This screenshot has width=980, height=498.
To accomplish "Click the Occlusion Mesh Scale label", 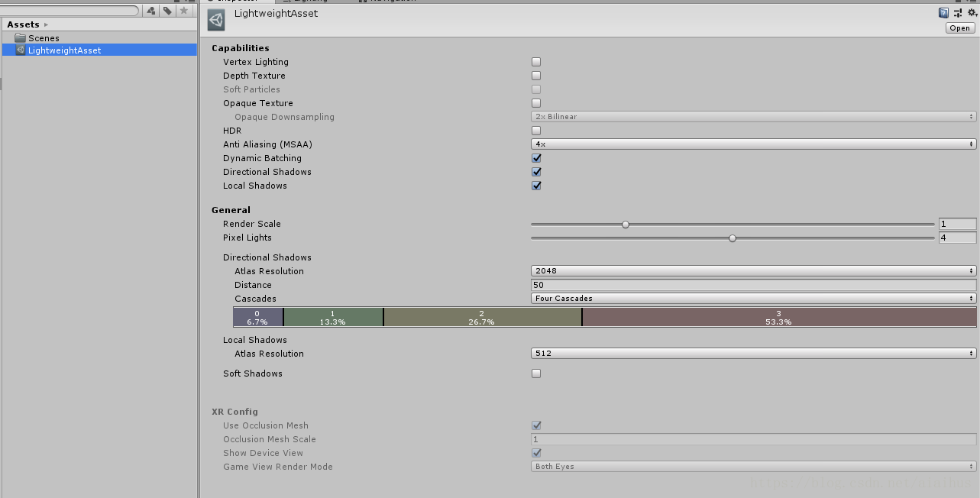I will coord(270,439).
